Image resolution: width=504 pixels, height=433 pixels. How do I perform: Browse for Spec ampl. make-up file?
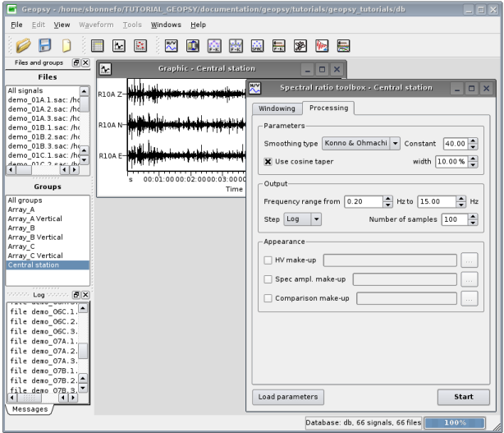(470, 279)
